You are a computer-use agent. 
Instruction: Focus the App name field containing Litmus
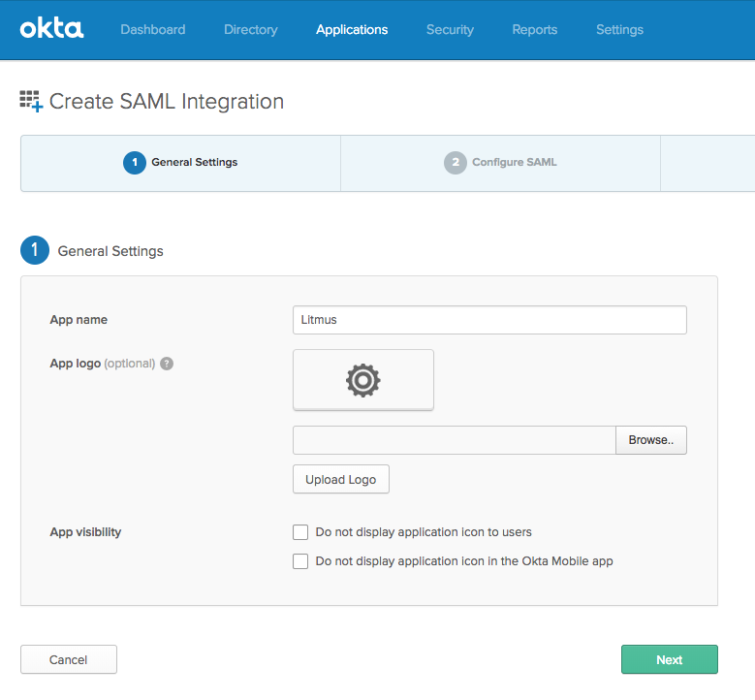[x=489, y=320]
